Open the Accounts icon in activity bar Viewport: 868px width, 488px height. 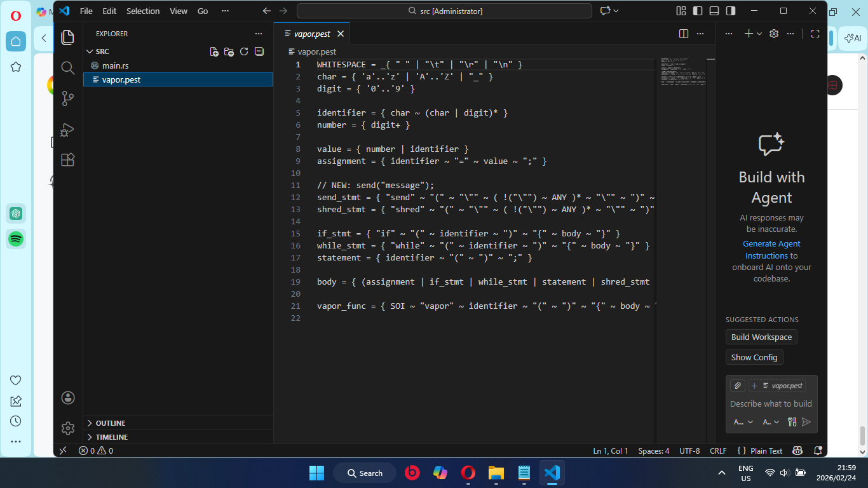click(x=68, y=397)
